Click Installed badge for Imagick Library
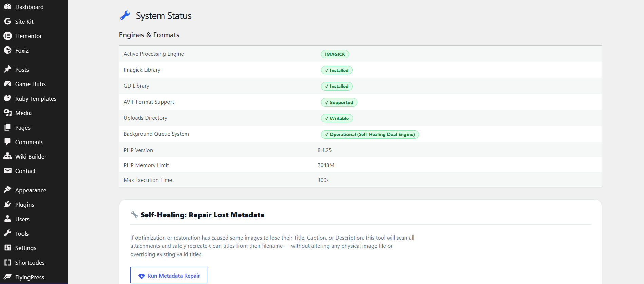Viewport: 644px width, 284px height. (x=337, y=70)
